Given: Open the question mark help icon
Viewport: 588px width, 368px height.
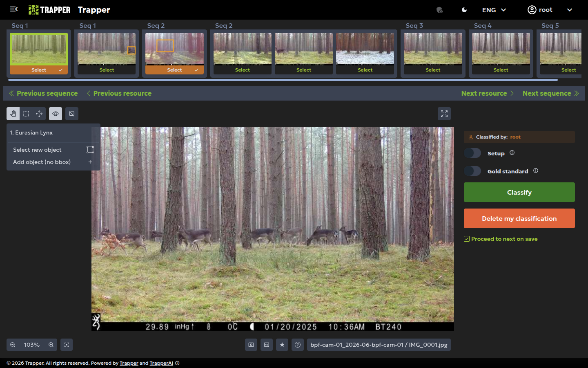Looking at the screenshot, I should 298,345.
